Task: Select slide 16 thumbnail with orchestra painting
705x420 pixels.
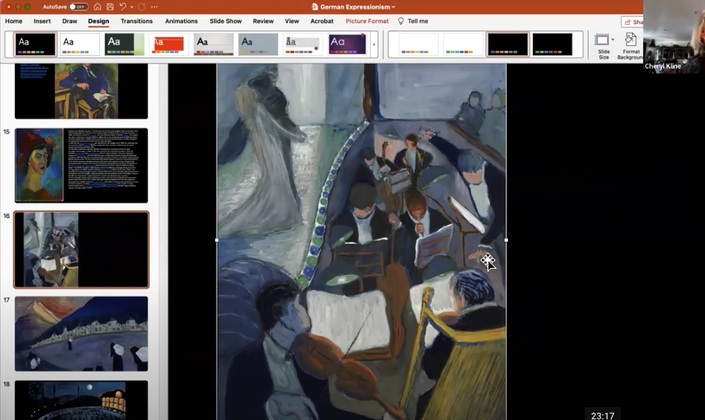Action: [81, 250]
